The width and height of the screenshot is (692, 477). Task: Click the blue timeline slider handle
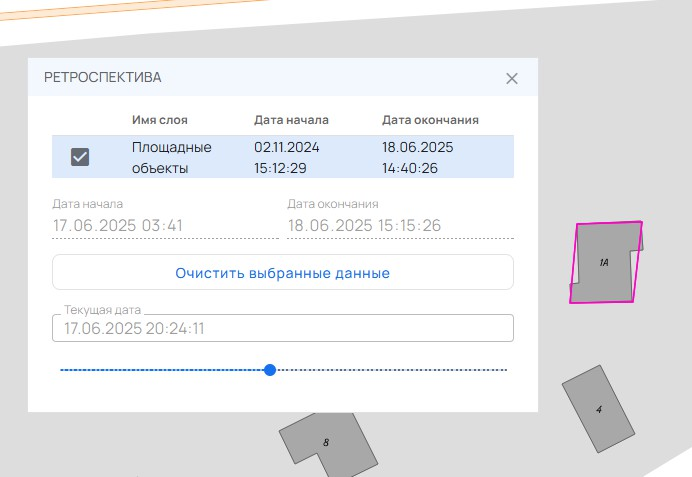pos(270,370)
